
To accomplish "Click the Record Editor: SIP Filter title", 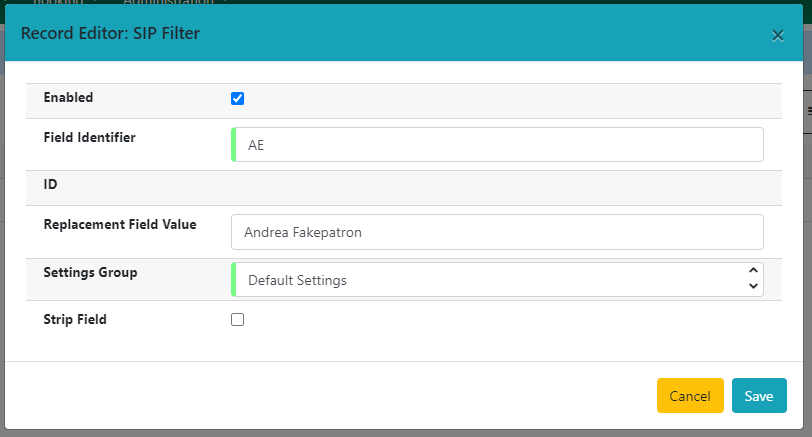I will (110, 34).
